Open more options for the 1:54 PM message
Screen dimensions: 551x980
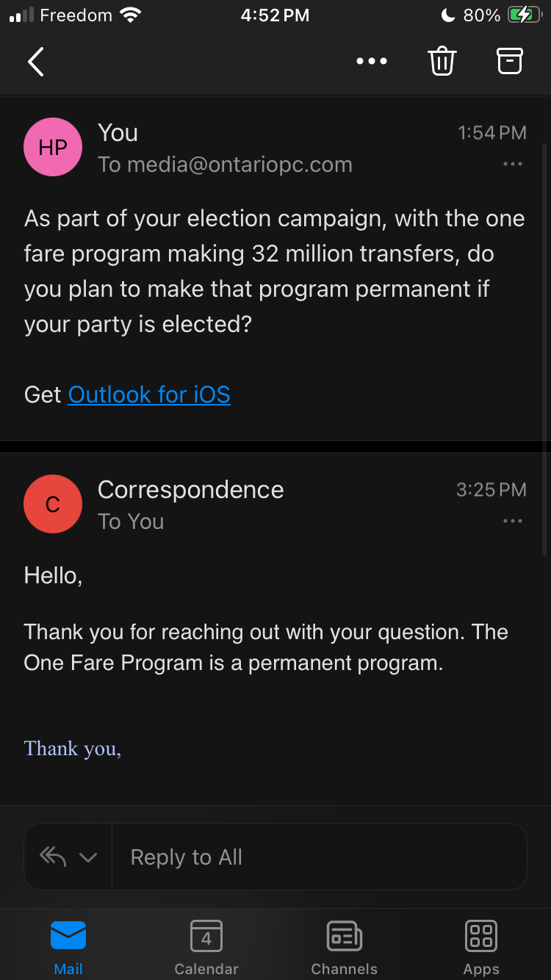pyautogui.click(x=513, y=165)
